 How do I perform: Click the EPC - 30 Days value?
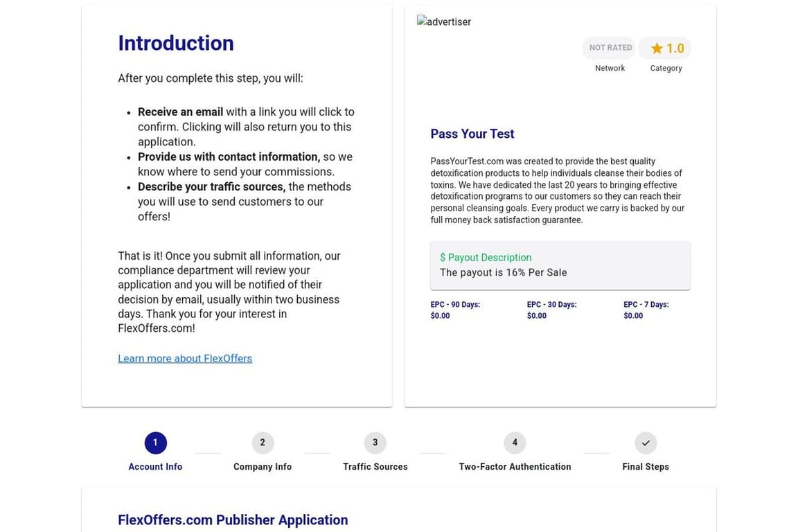point(536,316)
